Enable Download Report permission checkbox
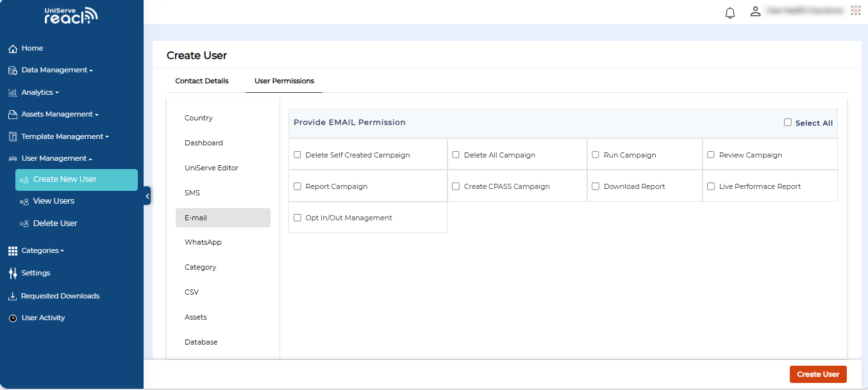The width and height of the screenshot is (868, 390). [596, 186]
